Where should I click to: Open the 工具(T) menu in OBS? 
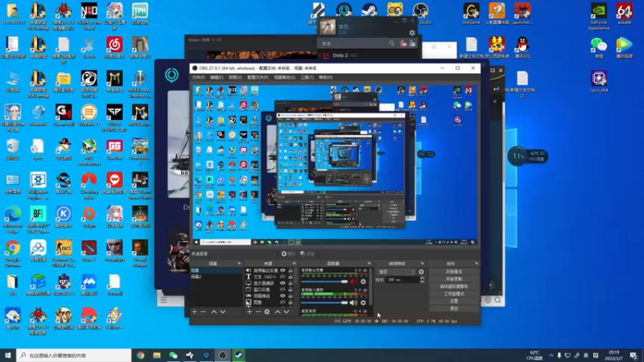[307, 77]
